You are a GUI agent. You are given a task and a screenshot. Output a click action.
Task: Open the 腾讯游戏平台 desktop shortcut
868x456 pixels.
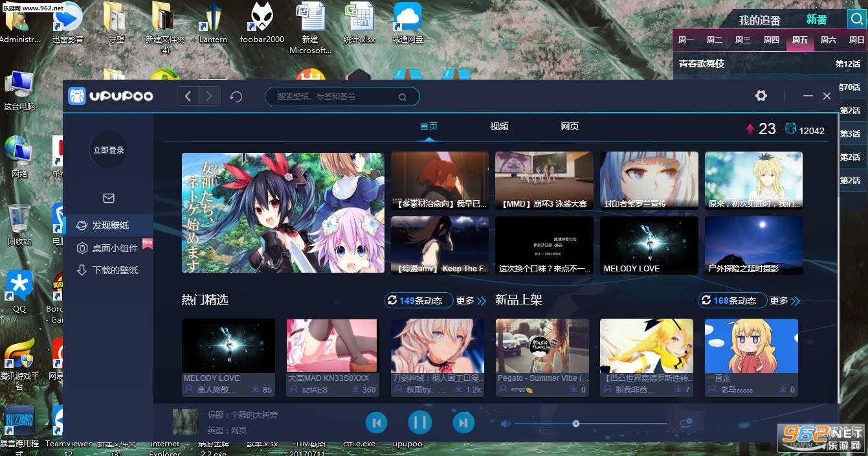[x=19, y=363]
